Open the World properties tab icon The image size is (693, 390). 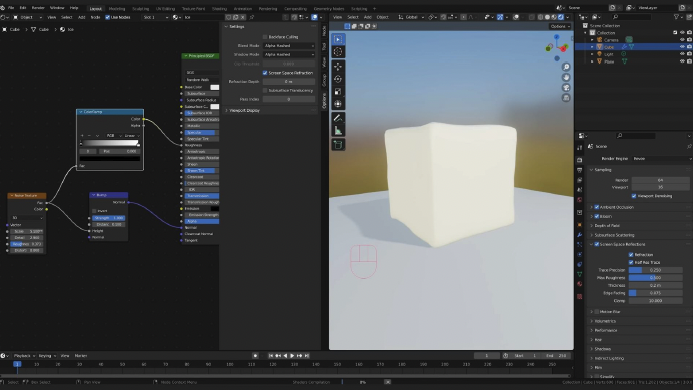pyautogui.click(x=579, y=200)
